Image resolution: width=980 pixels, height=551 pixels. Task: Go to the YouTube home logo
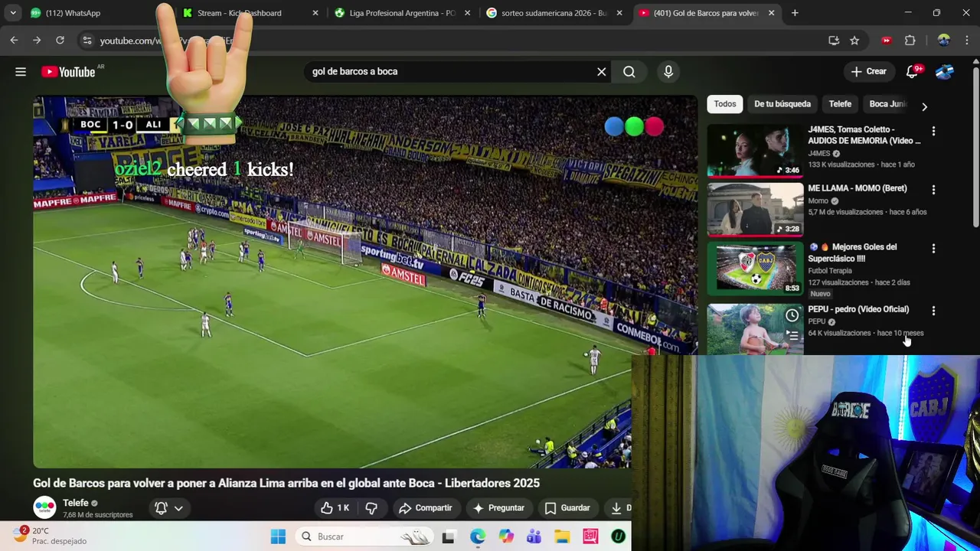[x=68, y=72]
